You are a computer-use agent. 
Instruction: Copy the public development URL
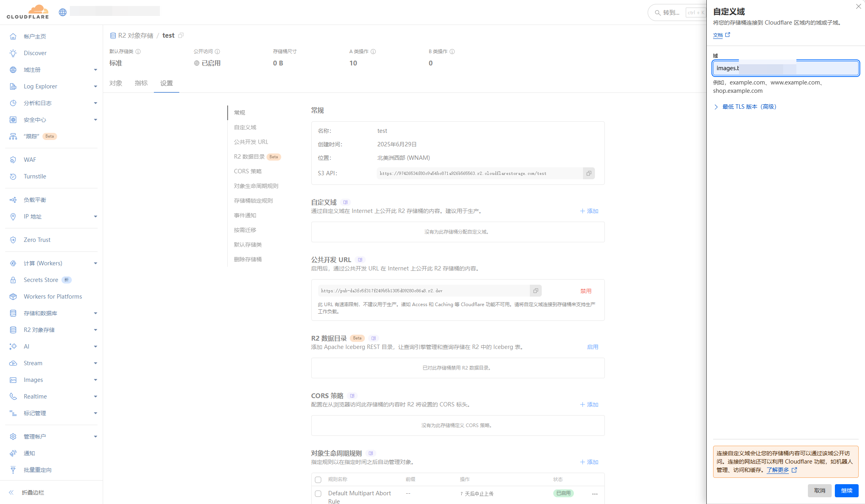pyautogui.click(x=535, y=291)
